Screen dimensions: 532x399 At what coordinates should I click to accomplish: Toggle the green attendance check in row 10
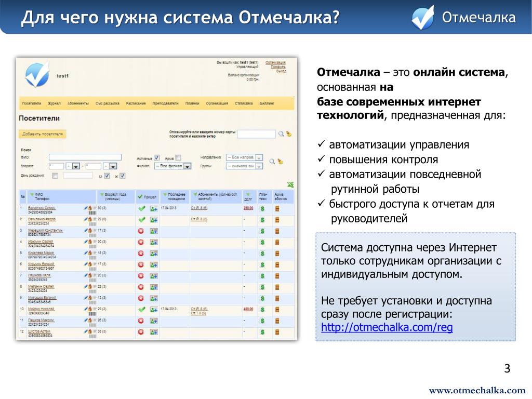tap(142, 310)
